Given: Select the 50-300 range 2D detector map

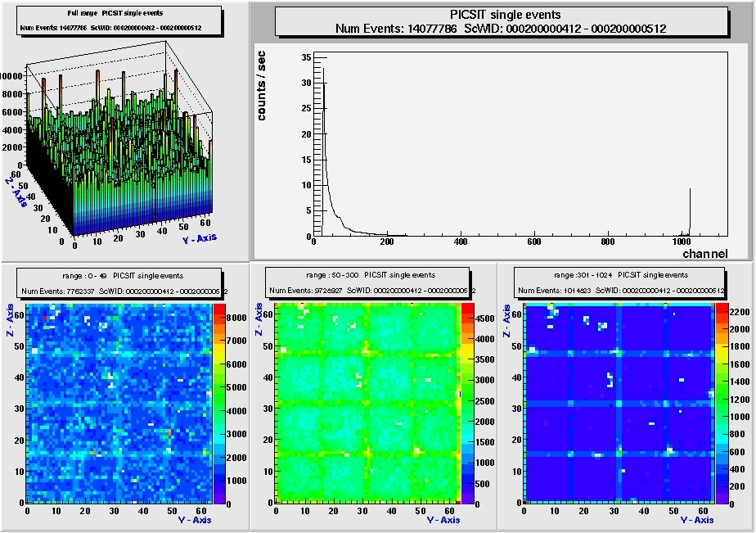Looking at the screenshot, I should click(367, 403).
